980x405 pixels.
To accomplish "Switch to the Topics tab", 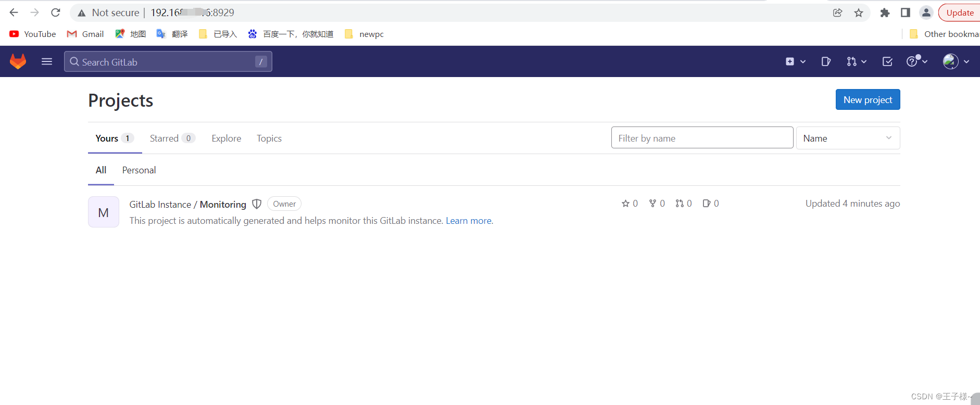I will (269, 138).
